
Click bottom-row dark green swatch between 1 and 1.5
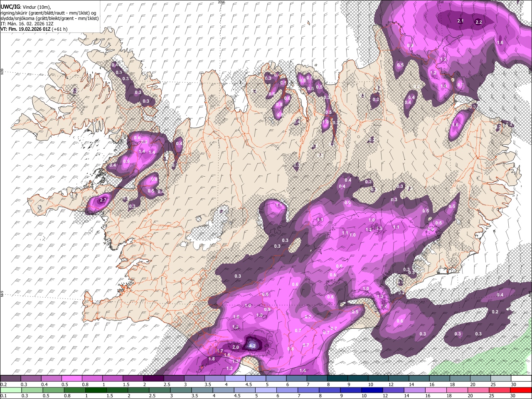(95, 390)
